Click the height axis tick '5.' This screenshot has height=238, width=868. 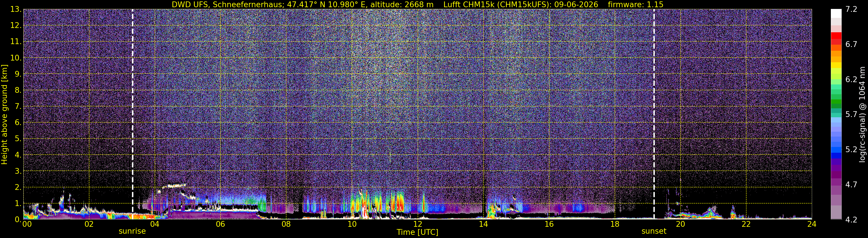click(x=18, y=139)
